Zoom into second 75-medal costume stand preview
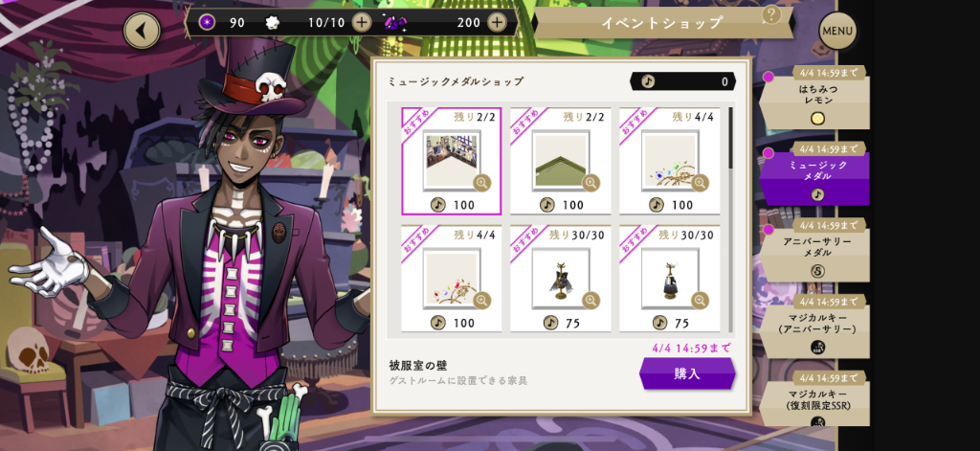This screenshot has height=451, width=980. tap(700, 301)
